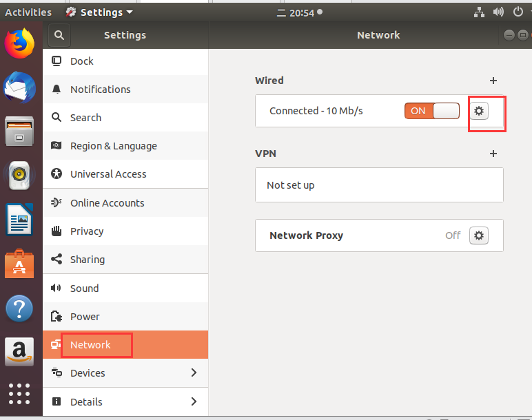Select Sound in settings sidebar
Viewport: 532px width, 420px height.
click(x=125, y=288)
